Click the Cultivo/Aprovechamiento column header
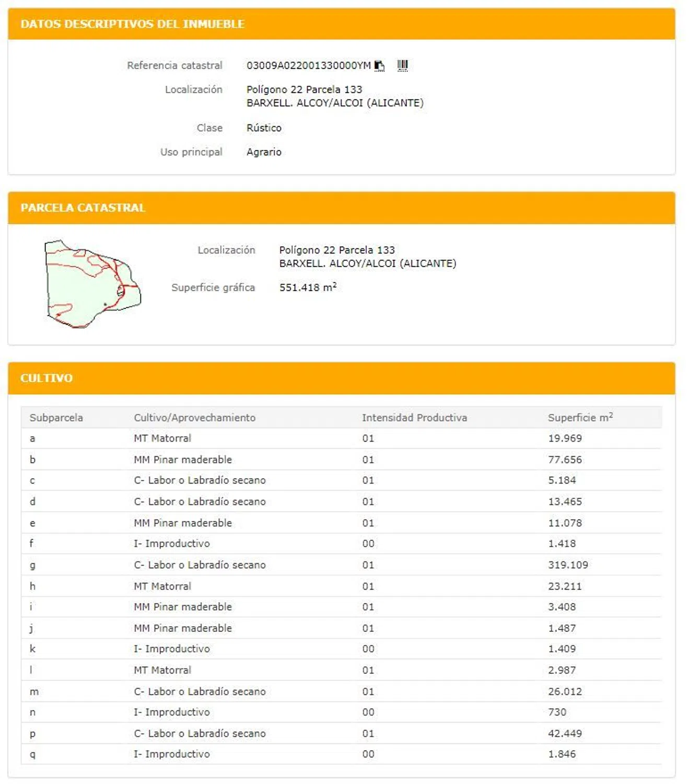Image resolution: width=689 pixels, height=784 pixels. click(x=194, y=418)
